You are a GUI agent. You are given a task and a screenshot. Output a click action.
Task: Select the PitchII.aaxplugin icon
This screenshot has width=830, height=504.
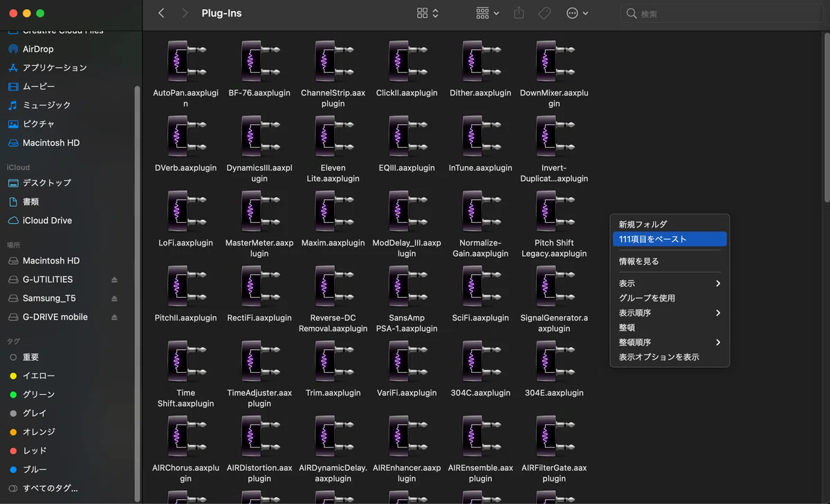pyautogui.click(x=186, y=286)
